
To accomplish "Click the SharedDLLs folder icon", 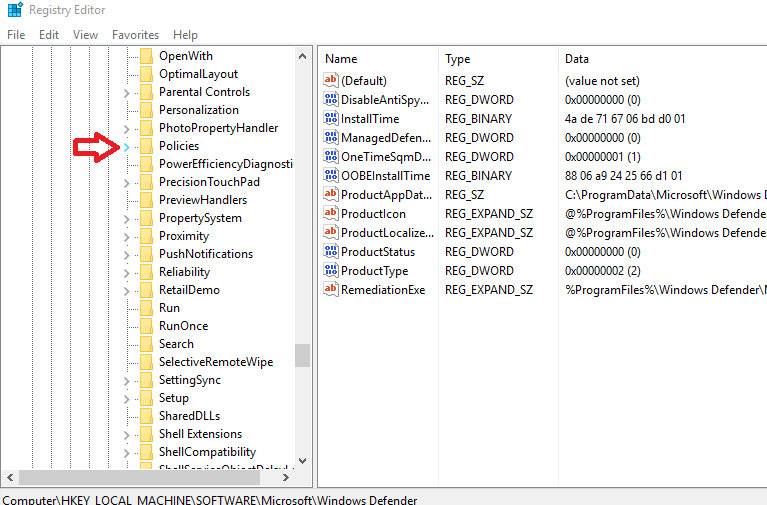I will 146,415.
